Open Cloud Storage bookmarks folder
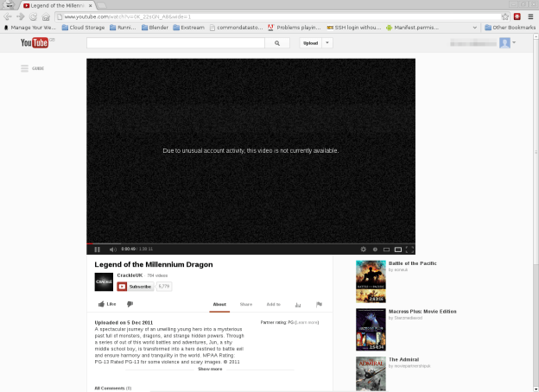This screenshot has height=392, width=539. [83, 28]
